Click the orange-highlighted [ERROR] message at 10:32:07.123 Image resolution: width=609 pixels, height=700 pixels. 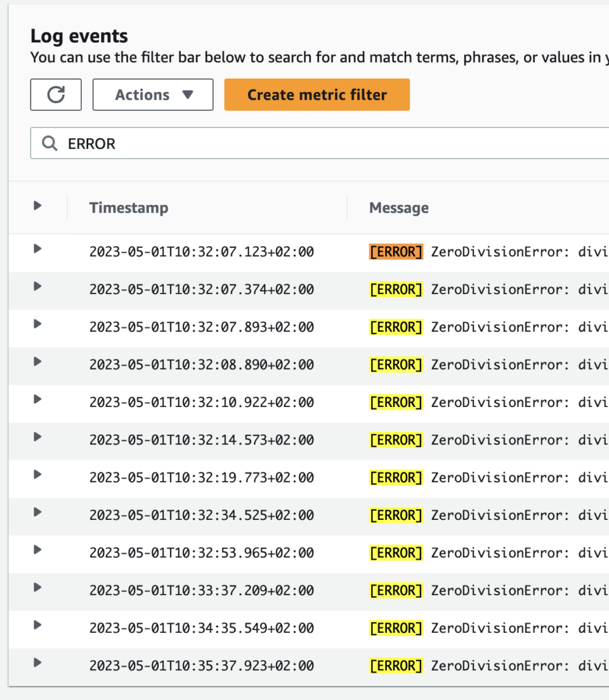[x=396, y=252]
